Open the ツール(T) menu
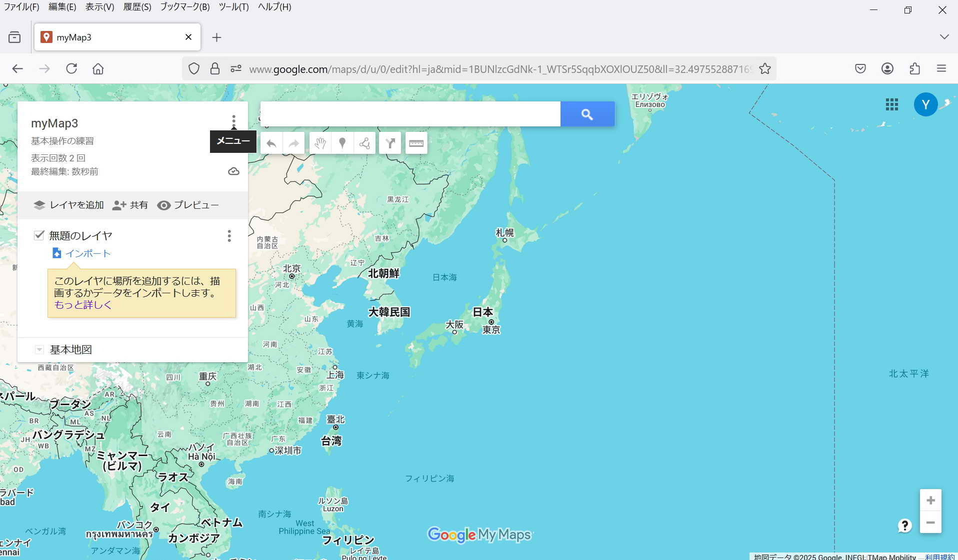Screen dimensions: 958x560 (x=233, y=7)
